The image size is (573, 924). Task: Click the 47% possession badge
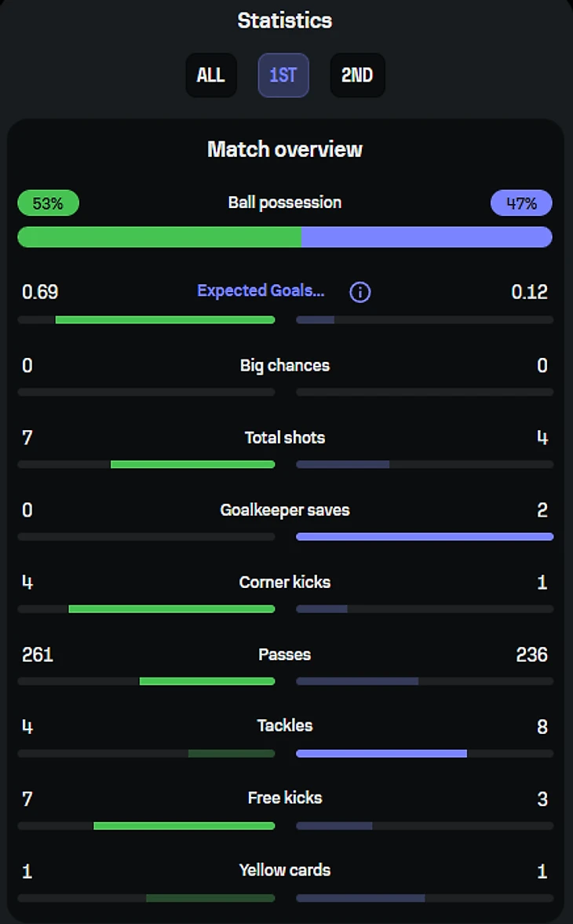(521, 203)
